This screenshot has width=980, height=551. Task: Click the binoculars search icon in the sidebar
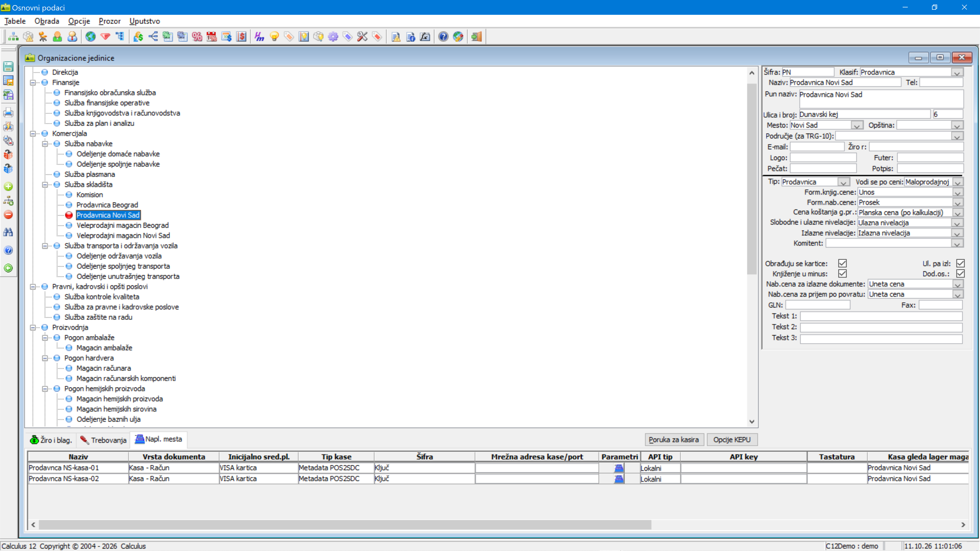[8, 232]
